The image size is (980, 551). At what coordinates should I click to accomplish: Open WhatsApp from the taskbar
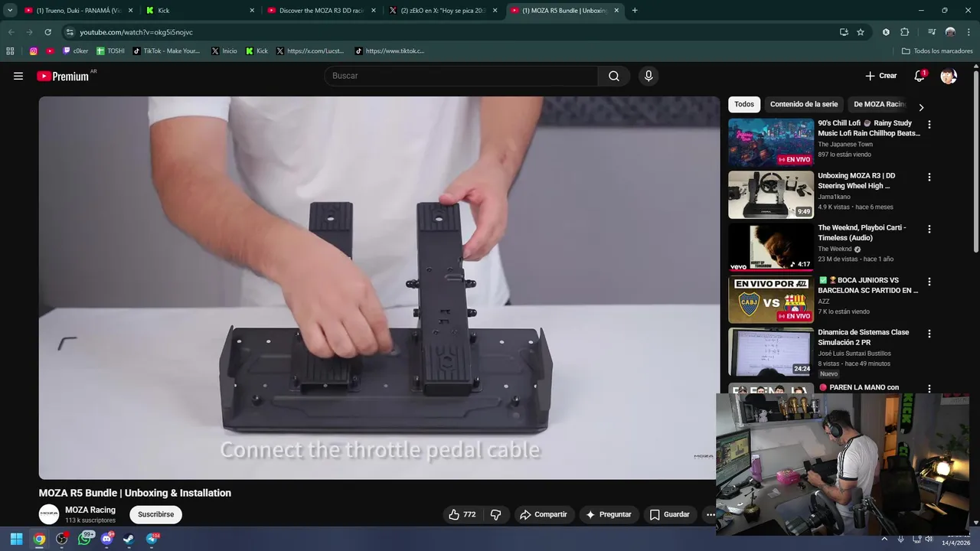click(x=85, y=539)
